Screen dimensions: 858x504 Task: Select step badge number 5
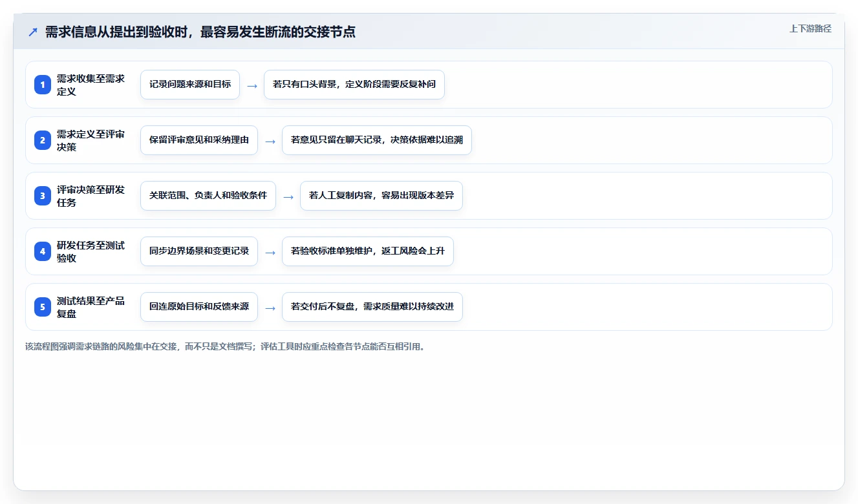coord(43,307)
